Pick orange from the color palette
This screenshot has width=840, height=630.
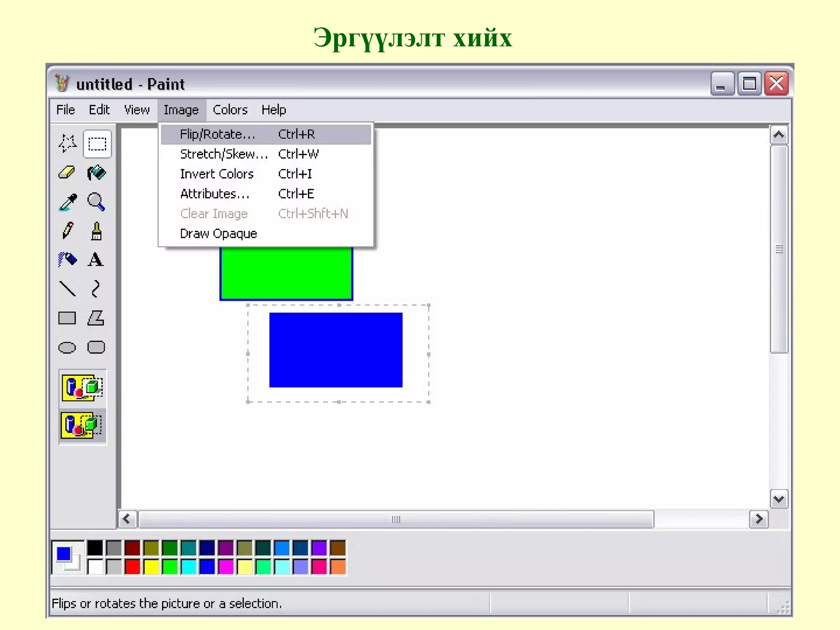(x=338, y=567)
